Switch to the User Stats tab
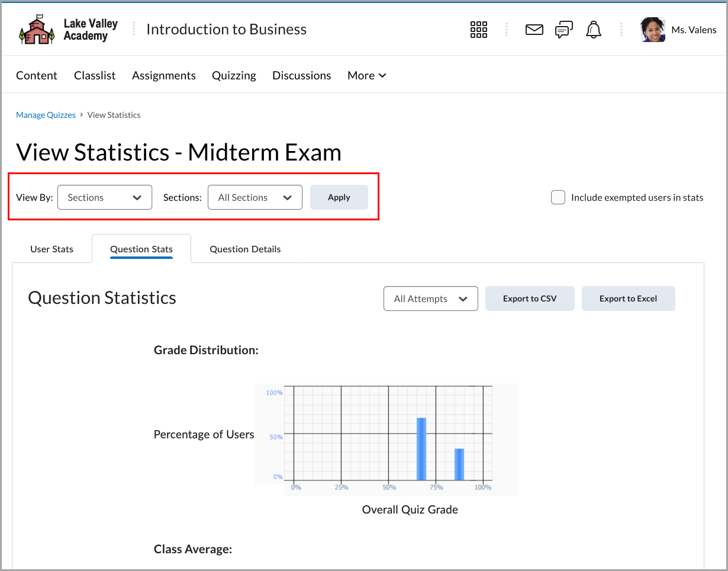 click(52, 249)
